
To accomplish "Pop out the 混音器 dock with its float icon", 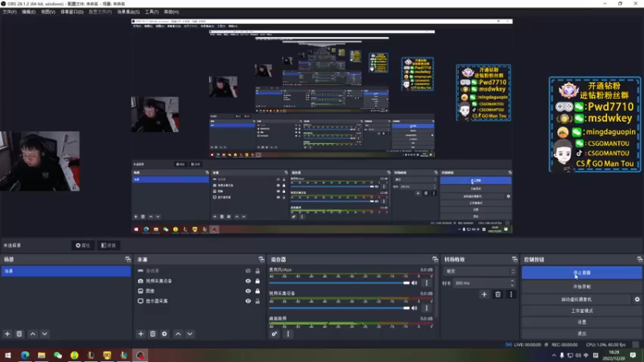I will click(435, 259).
